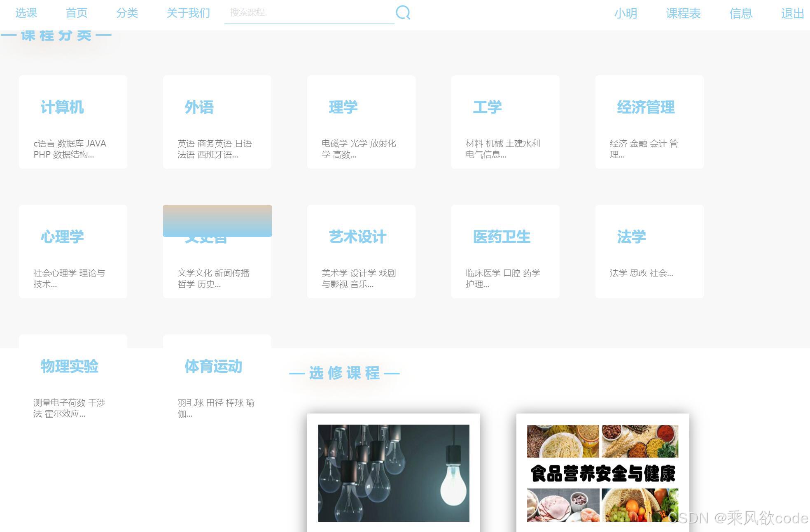Viewport: 810px width, 532px height.
Task: Open the 医药卫生 category card
Action: coord(505,251)
